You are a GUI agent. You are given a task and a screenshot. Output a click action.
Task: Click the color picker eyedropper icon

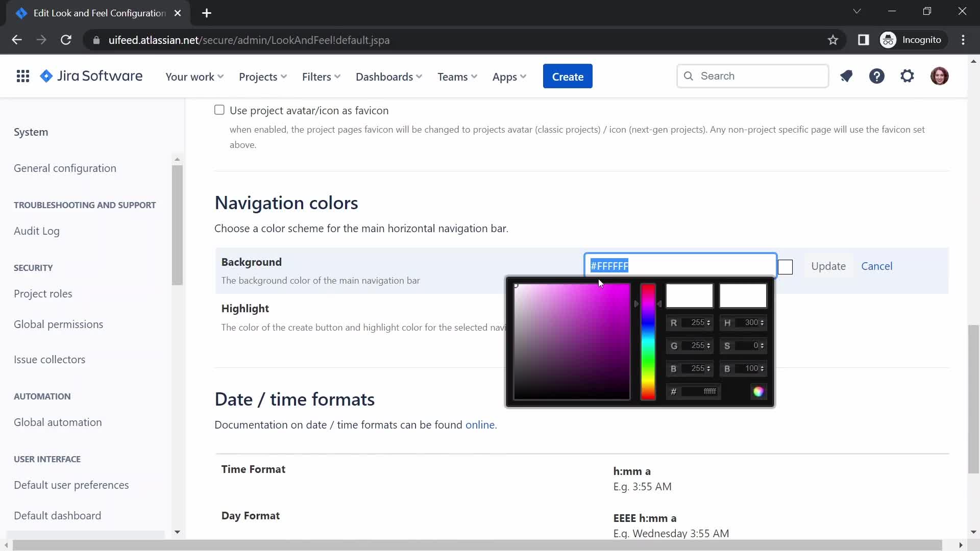(758, 391)
